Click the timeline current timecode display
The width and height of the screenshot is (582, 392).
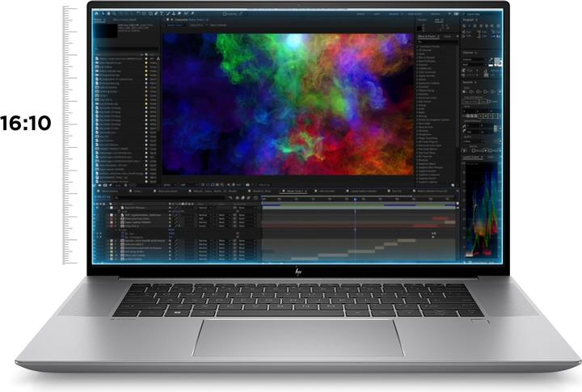pyautogui.click(x=103, y=197)
